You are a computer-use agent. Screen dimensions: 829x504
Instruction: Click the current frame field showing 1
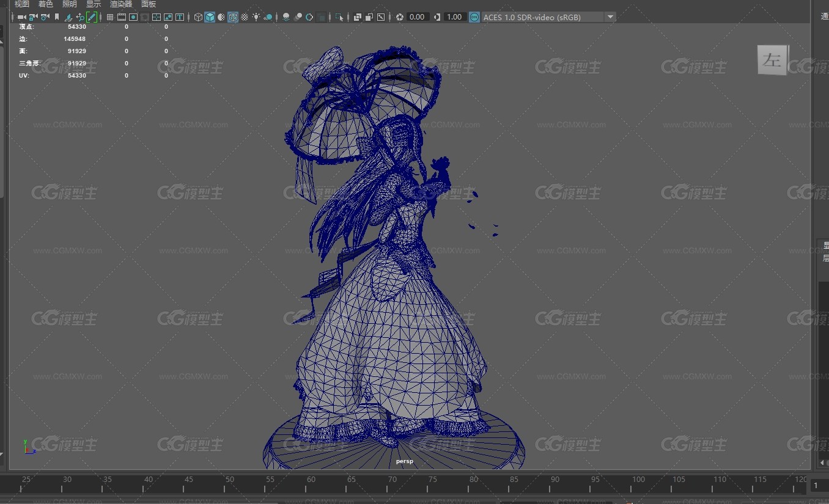[819, 485]
